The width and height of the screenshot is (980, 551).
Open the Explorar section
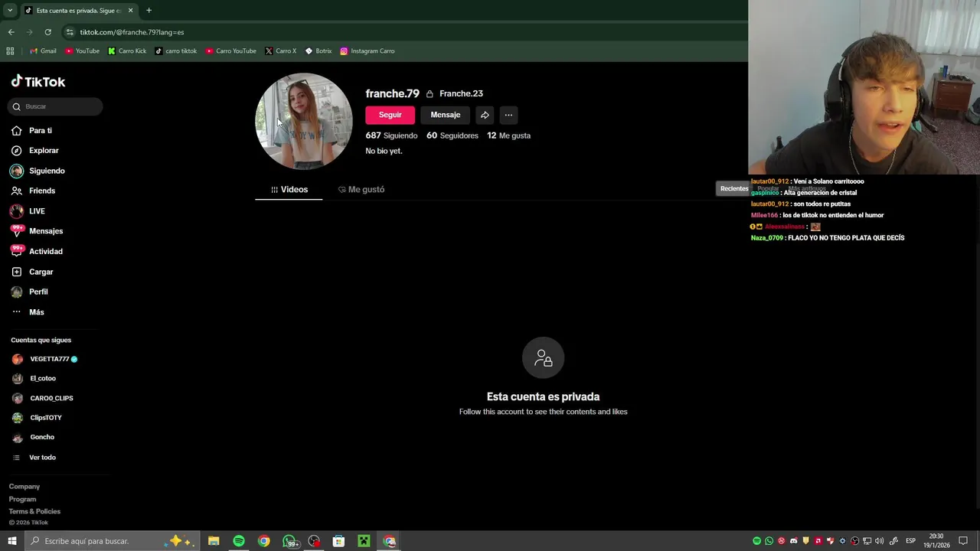34,151
